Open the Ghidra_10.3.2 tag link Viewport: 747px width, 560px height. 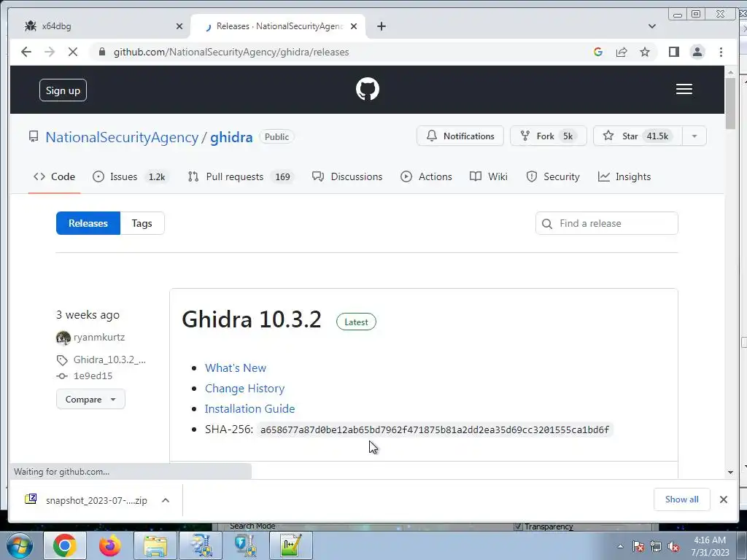[x=109, y=359]
